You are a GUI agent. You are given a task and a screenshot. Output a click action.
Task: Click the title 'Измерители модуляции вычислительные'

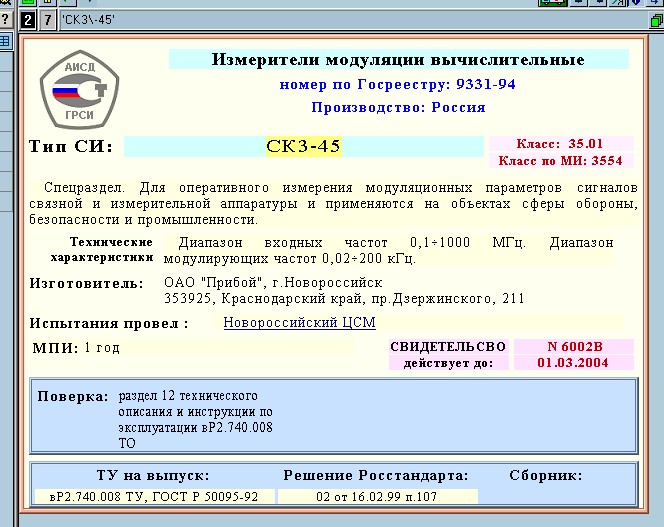(x=398, y=59)
